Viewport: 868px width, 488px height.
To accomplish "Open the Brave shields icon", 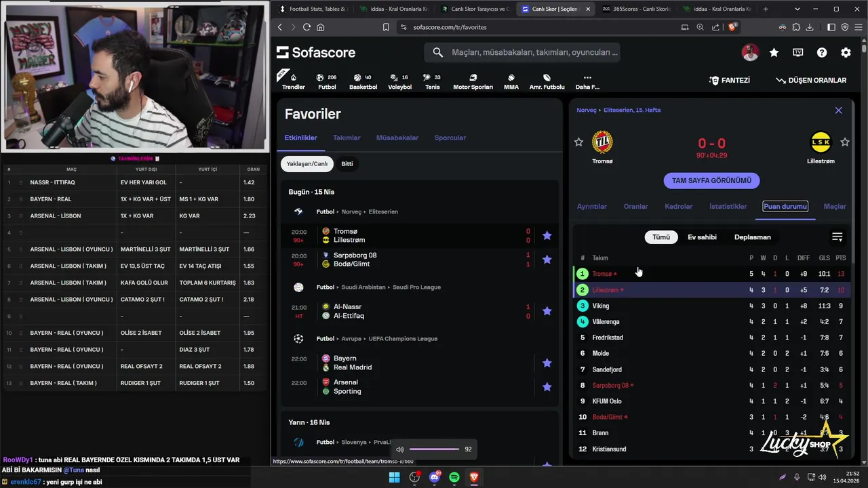I will (x=732, y=27).
